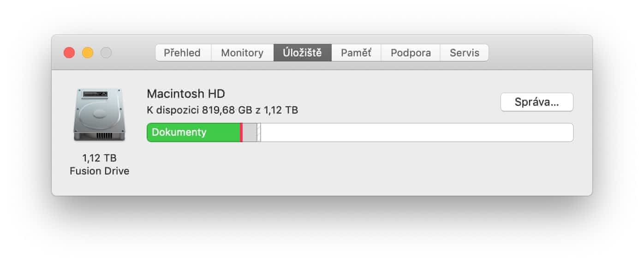Click the gray storage bar segment

coord(249,132)
